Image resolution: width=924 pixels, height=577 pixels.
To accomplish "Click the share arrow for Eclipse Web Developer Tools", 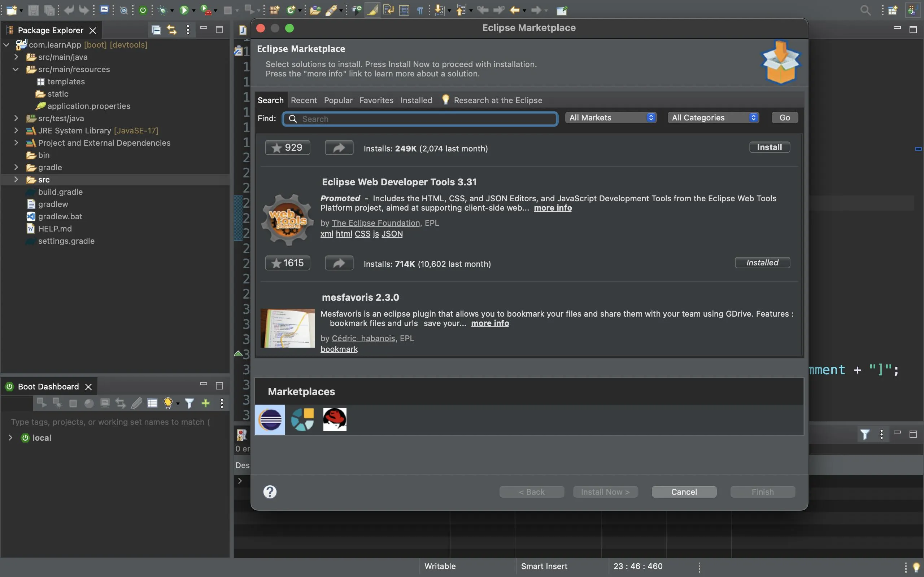I will click(x=339, y=263).
